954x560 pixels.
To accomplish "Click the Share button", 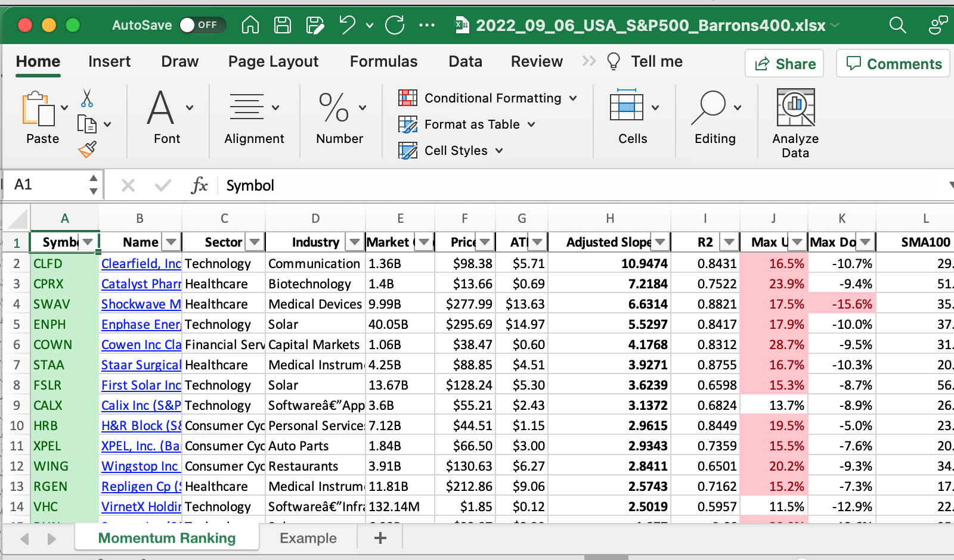I will click(785, 64).
